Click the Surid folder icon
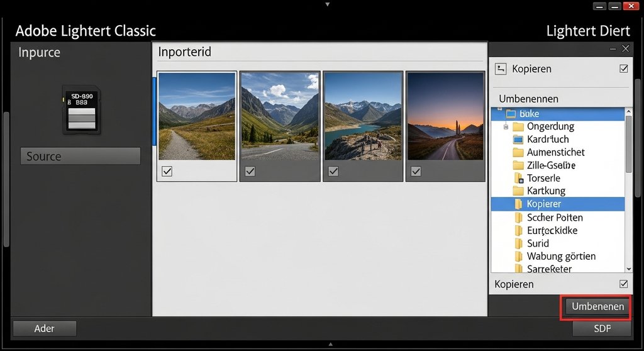644x351 pixels. 519,243
